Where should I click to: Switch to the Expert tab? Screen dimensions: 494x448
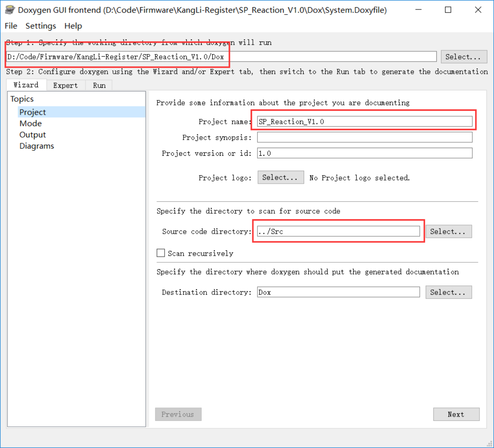(66, 86)
